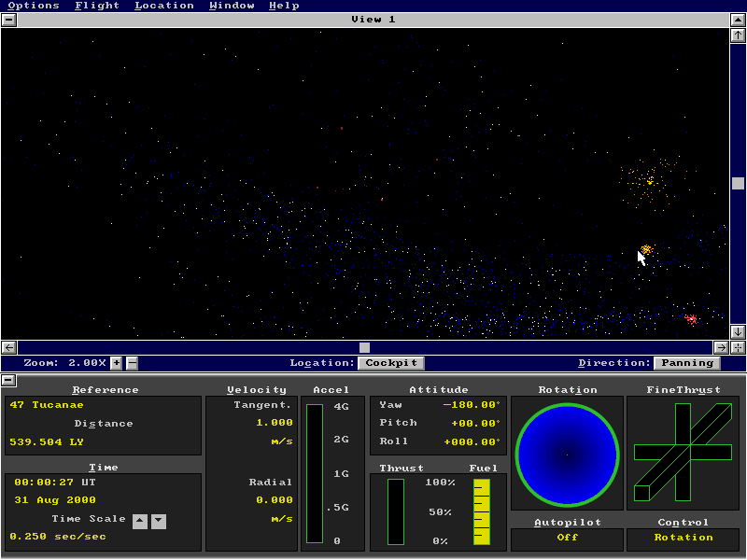Open the Location menu

tap(164, 6)
